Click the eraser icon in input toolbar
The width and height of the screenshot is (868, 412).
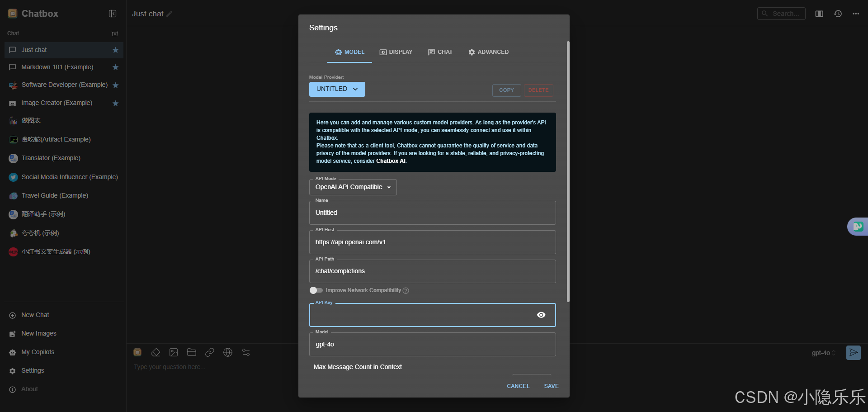point(156,352)
